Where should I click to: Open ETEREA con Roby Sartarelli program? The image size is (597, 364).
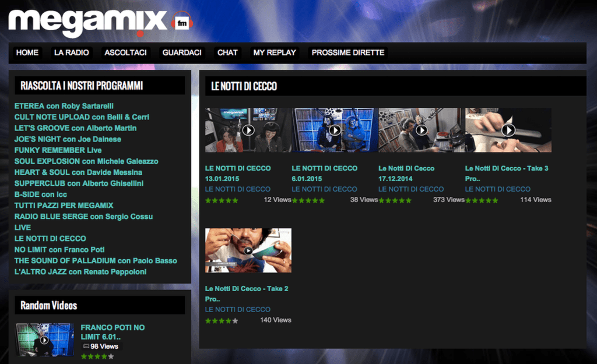64,106
